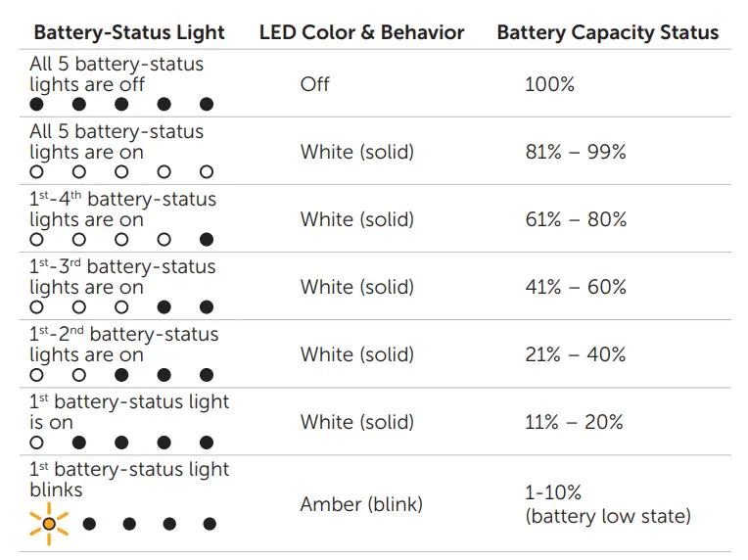Click the '61% – 80%' capacity value

pos(575,219)
